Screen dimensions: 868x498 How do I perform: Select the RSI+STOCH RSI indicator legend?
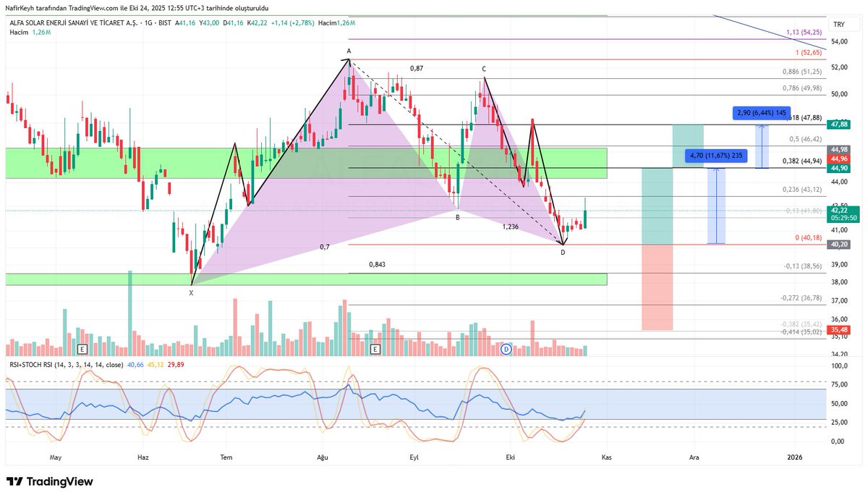click(x=65, y=365)
